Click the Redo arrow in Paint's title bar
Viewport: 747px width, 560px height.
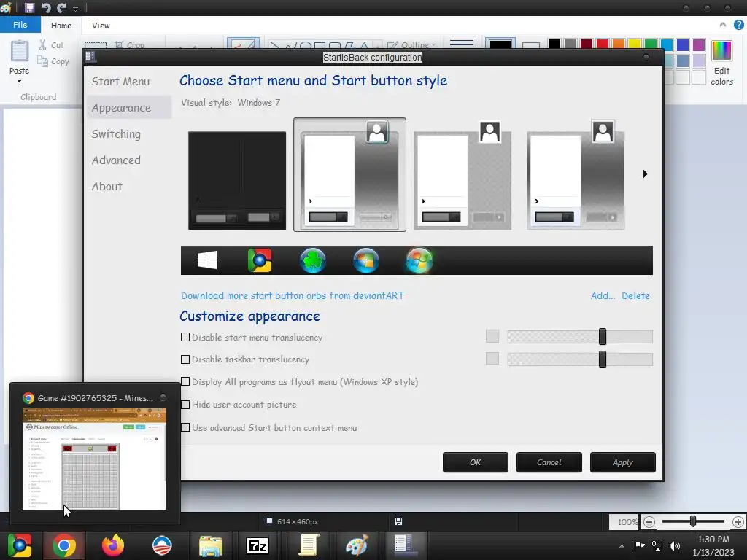pyautogui.click(x=61, y=7)
